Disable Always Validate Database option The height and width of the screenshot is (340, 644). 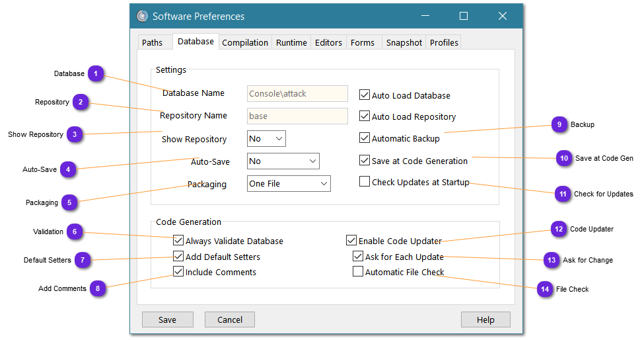click(178, 241)
